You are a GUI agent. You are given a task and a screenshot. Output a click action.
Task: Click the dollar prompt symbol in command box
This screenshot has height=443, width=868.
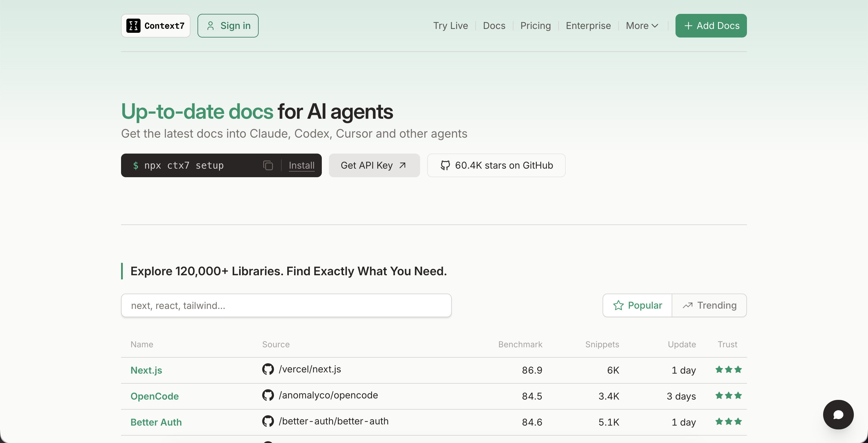136,165
